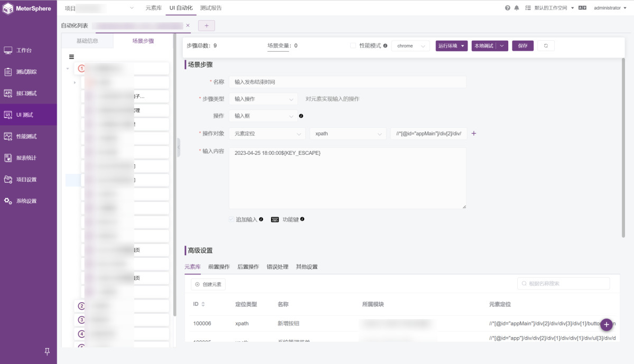
Task: Click the 名称 input field
Action: [347, 82]
